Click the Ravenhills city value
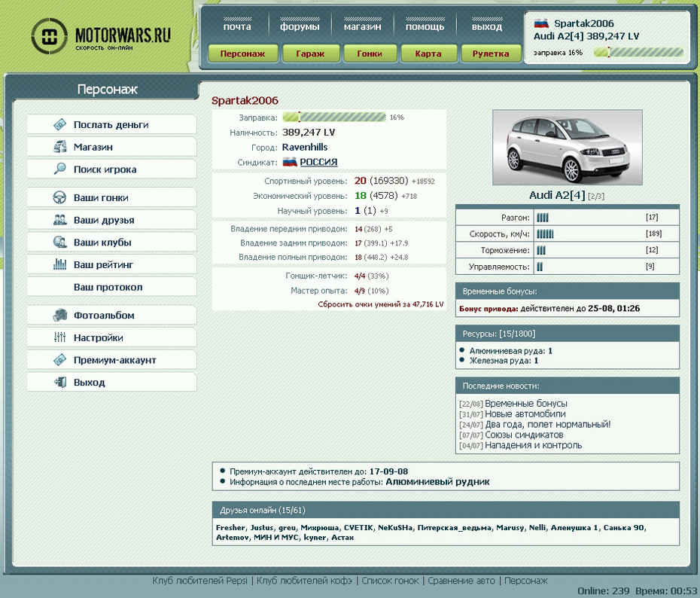 coord(305,147)
